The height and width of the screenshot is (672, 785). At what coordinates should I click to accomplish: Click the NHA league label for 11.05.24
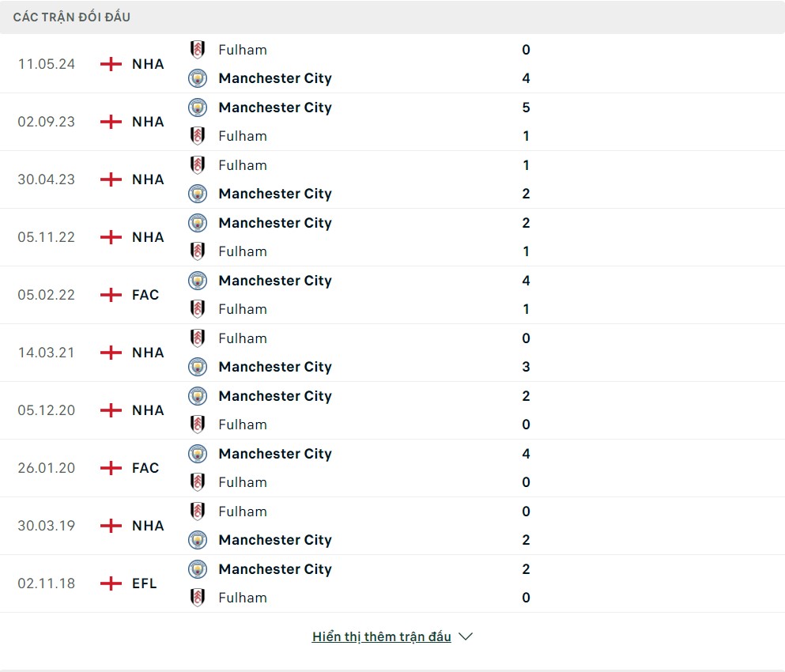tap(148, 64)
